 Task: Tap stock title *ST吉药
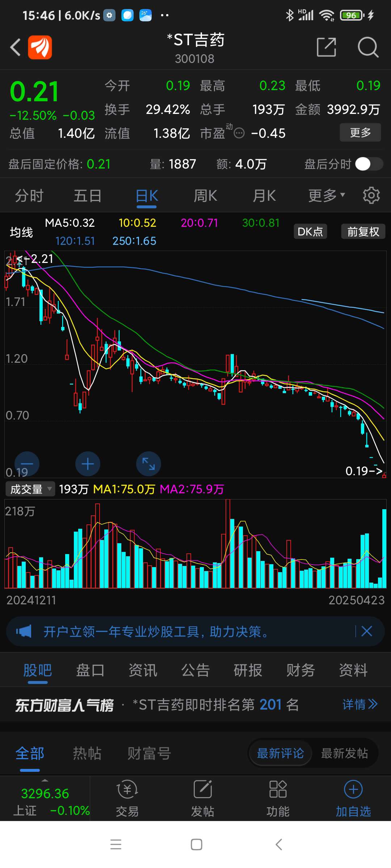(195, 40)
